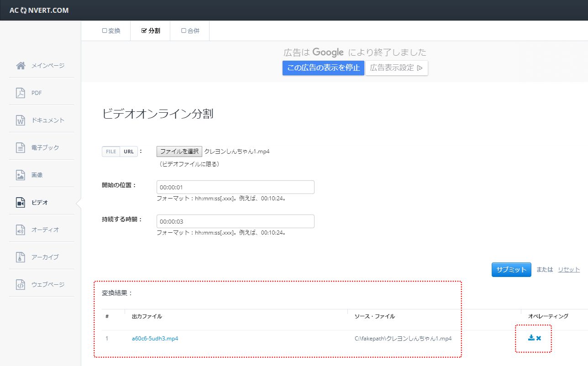Image resolution: width=588 pixels, height=366 pixels.
Task: Go to メインページ in sidebar
Action: [48, 66]
